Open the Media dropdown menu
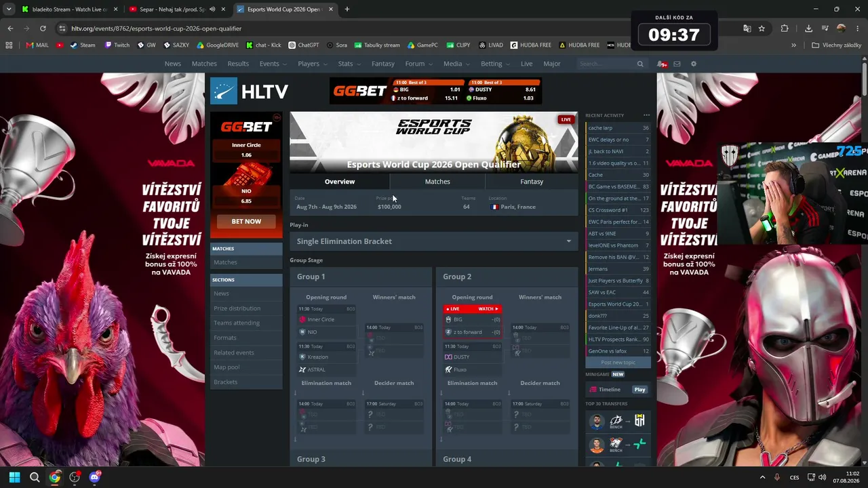This screenshot has height=488, width=868. coord(456,64)
